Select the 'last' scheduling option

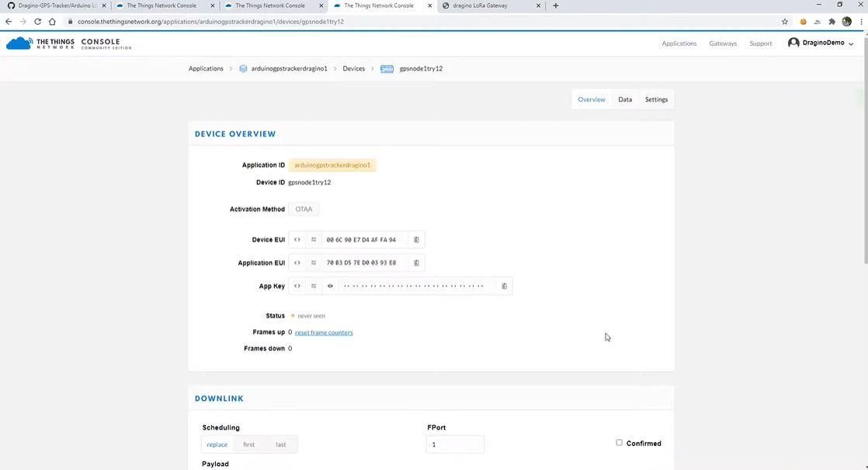pyautogui.click(x=281, y=444)
